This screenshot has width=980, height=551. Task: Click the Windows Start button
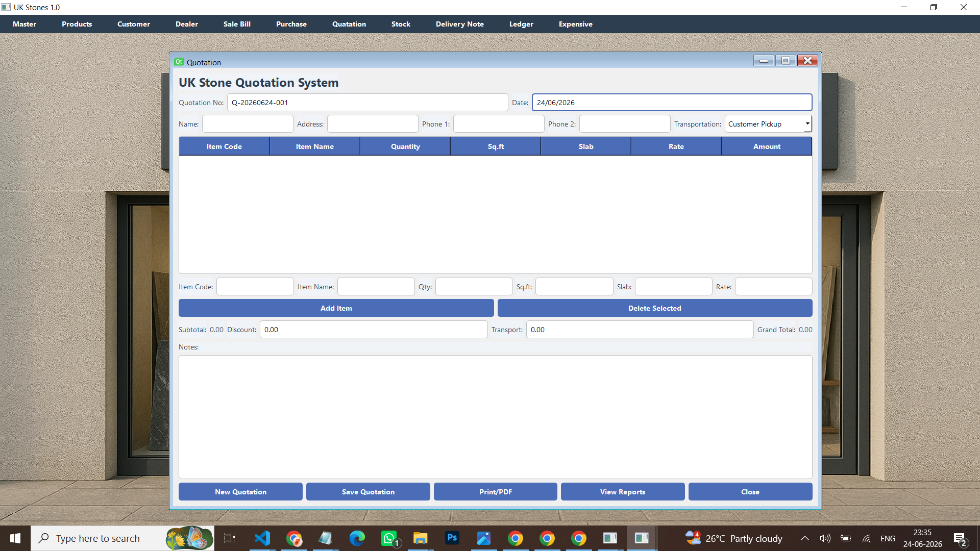pos(15,538)
